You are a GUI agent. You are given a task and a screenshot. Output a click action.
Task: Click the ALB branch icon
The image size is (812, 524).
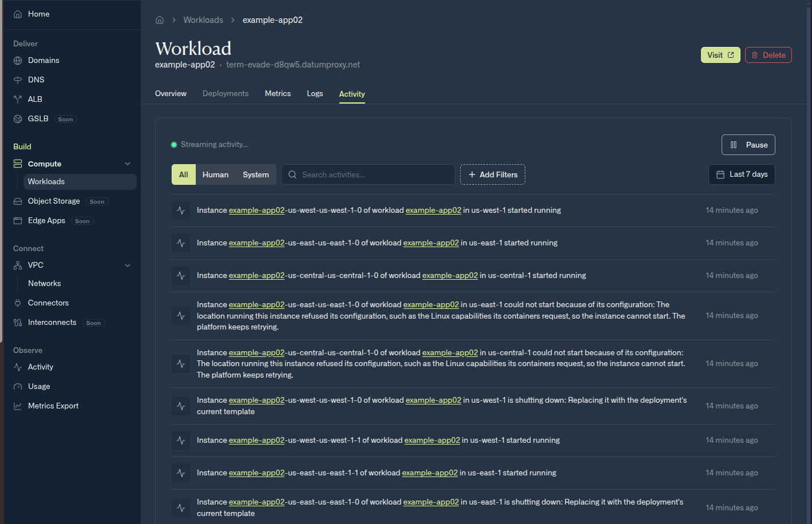coord(18,100)
